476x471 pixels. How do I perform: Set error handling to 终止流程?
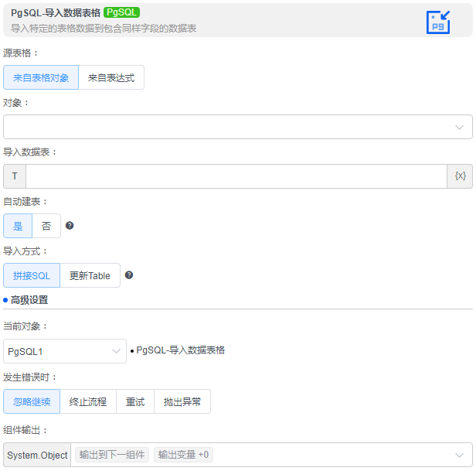click(88, 401)
